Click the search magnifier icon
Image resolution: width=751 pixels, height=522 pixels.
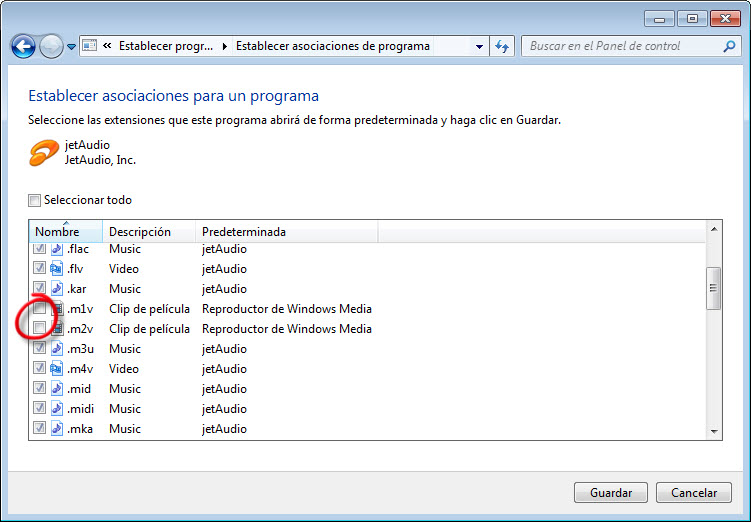729,46
